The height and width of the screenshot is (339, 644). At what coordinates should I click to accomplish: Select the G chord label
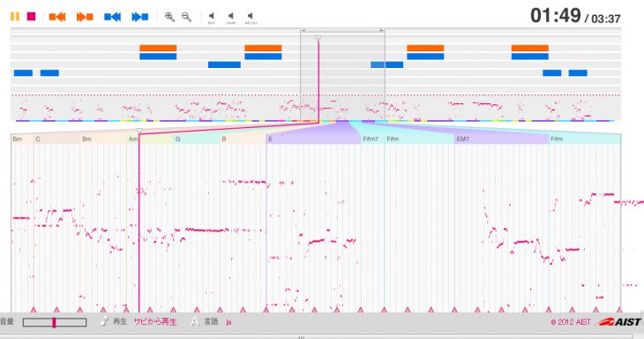[x=177, y=139]
